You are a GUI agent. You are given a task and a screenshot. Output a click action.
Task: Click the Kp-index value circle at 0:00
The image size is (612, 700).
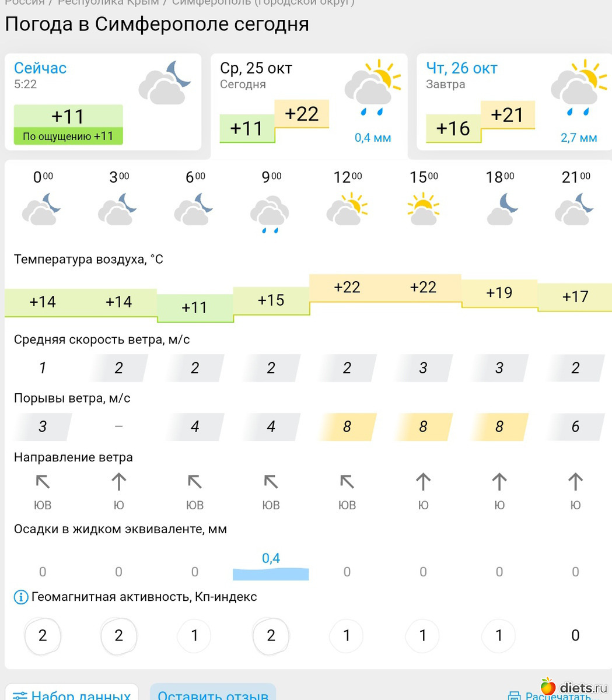[x=43, y=635]
